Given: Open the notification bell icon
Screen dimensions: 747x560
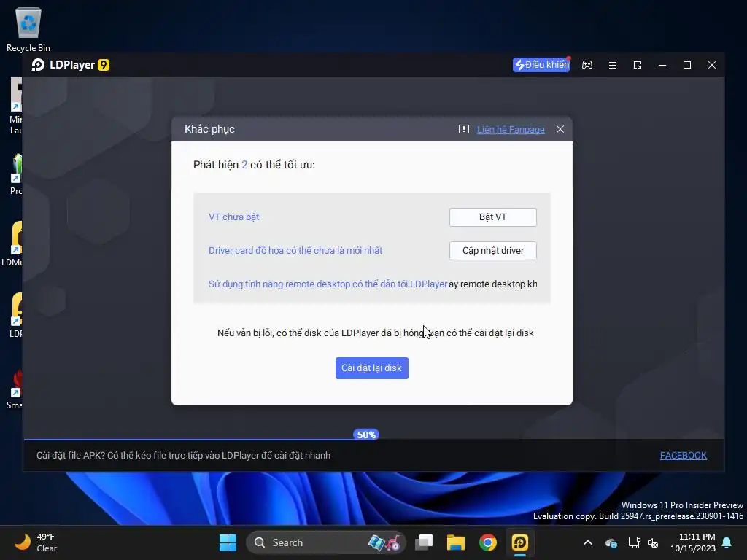Looking at the screenshot, I should [727, 542].
